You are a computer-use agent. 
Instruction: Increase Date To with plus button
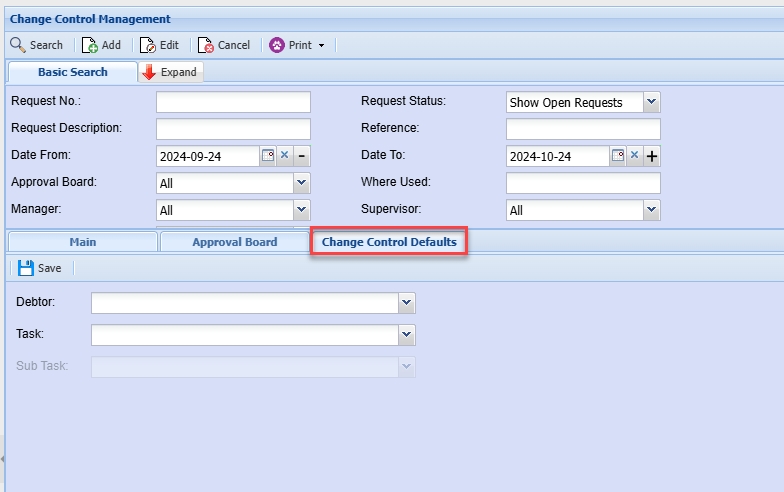[x=652, y=156]
